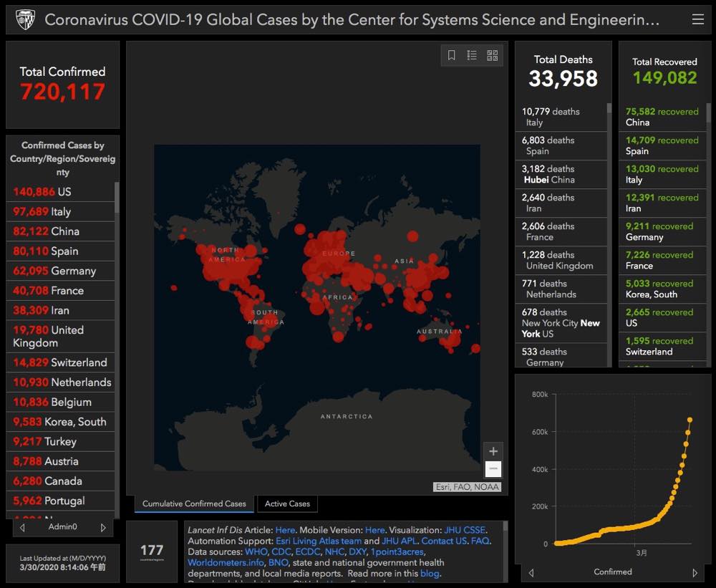Open the CDC data source link
The height and width of the screenshot is (588, 716).
click(281, 552)
